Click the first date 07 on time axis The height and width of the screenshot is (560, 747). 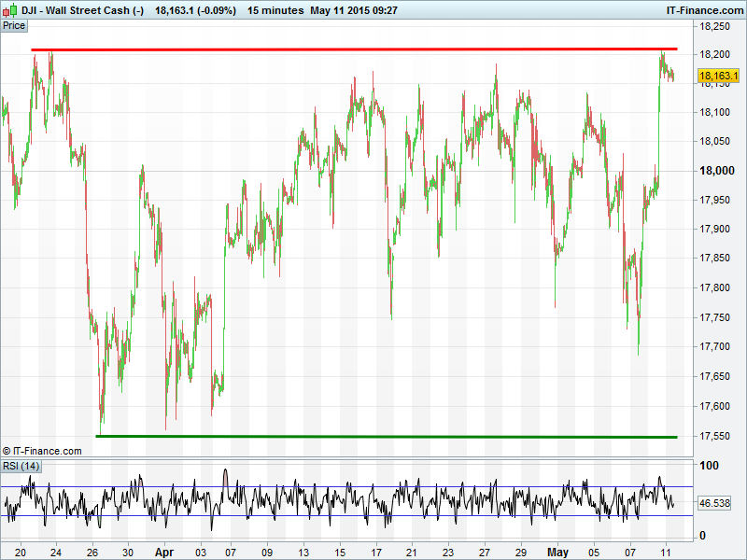231,553
